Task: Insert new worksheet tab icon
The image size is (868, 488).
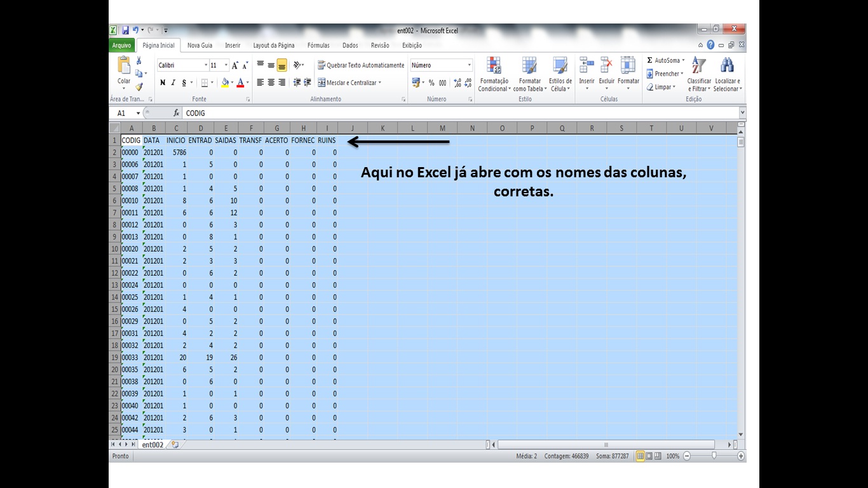Action: [175, 445]
